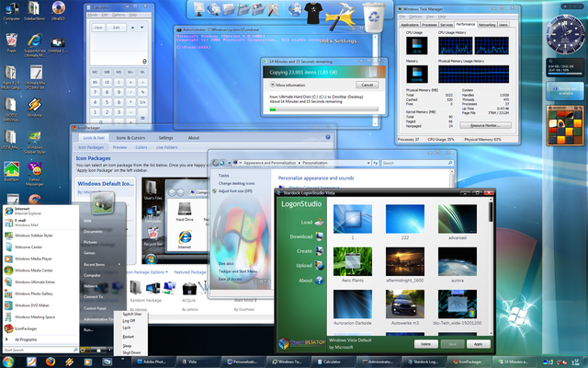
Task: Open the Settings tab in IconPackager
Action: (165, 138)
